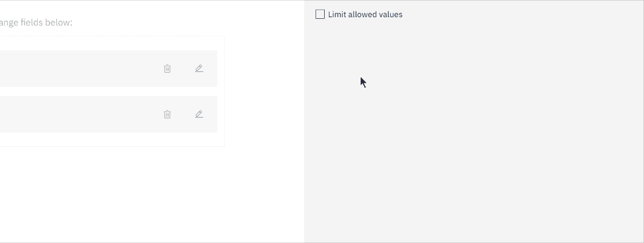Click the gap between the two field rows
This screenshot has width=644, height=243.
point(107,91)
